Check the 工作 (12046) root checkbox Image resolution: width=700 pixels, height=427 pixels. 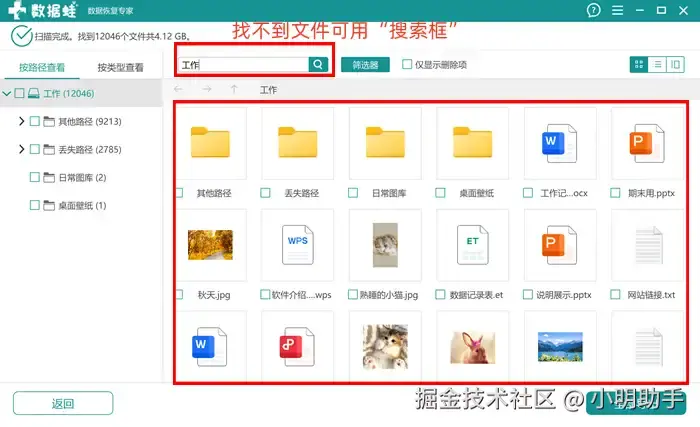tap(19, 93)
